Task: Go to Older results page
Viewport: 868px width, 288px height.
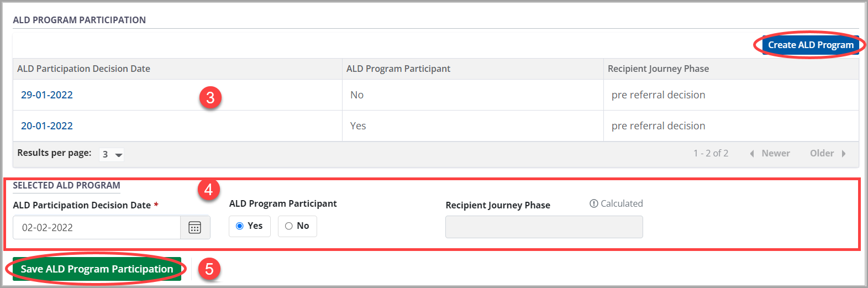Action: click(x=822, y=154)
